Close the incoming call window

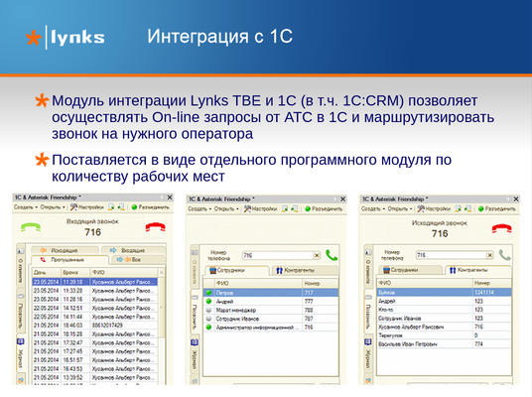(170, 198)
